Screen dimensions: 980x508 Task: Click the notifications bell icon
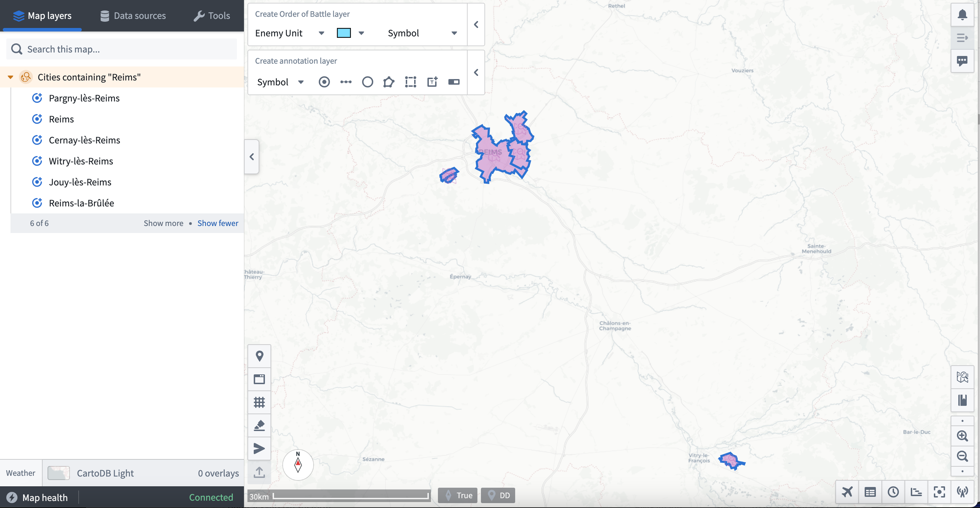[963, 14]
